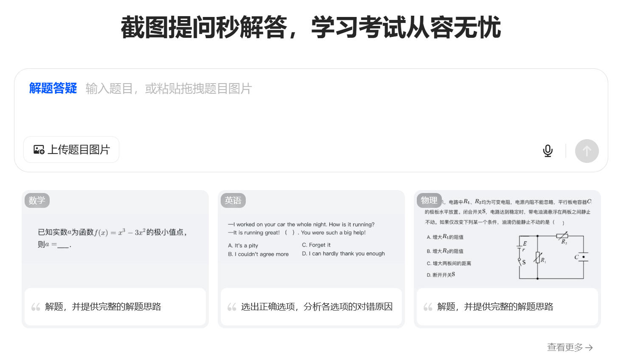Click quote mark icon in math card

click(36, 307)
